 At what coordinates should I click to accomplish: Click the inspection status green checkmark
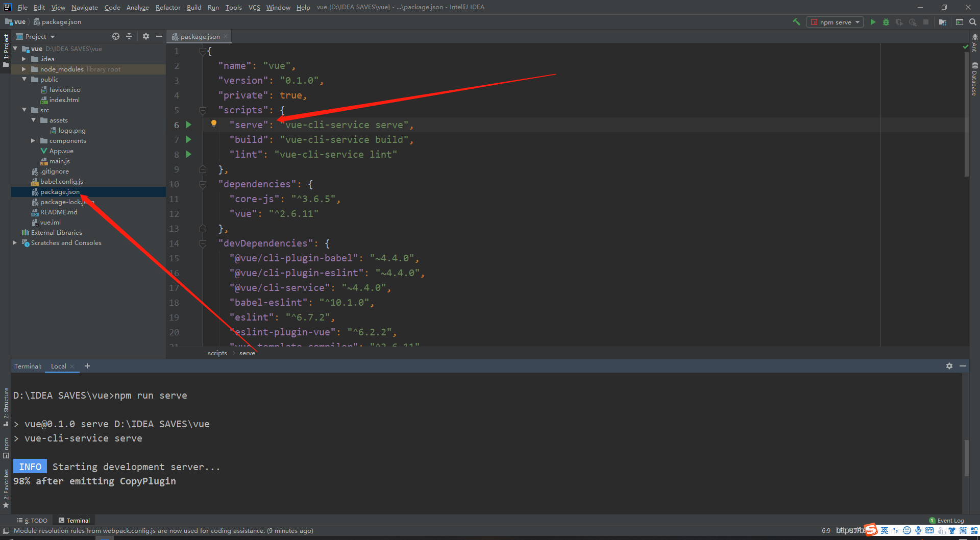point(965,47)
